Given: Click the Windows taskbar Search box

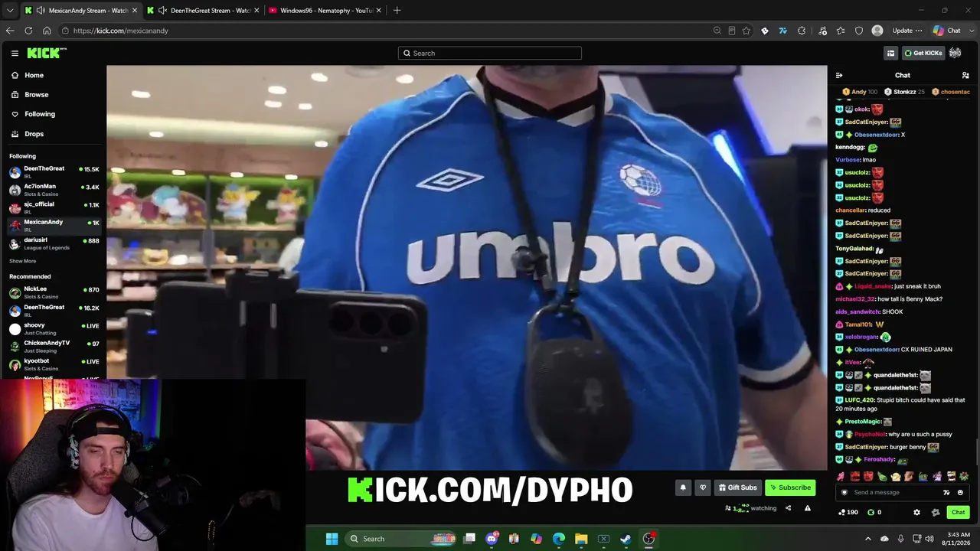Looking at the screenshot, I should 400,539.
